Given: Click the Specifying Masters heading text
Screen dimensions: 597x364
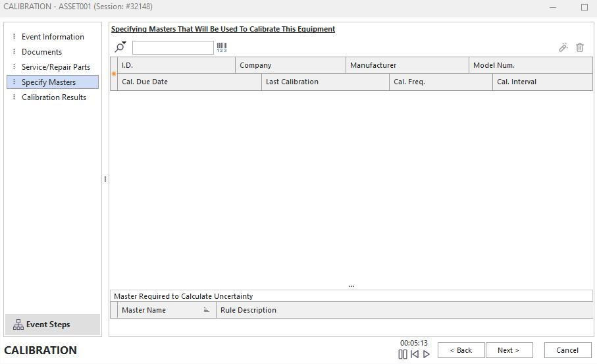Looking at the screenshot, I should [x=223, y=29].
